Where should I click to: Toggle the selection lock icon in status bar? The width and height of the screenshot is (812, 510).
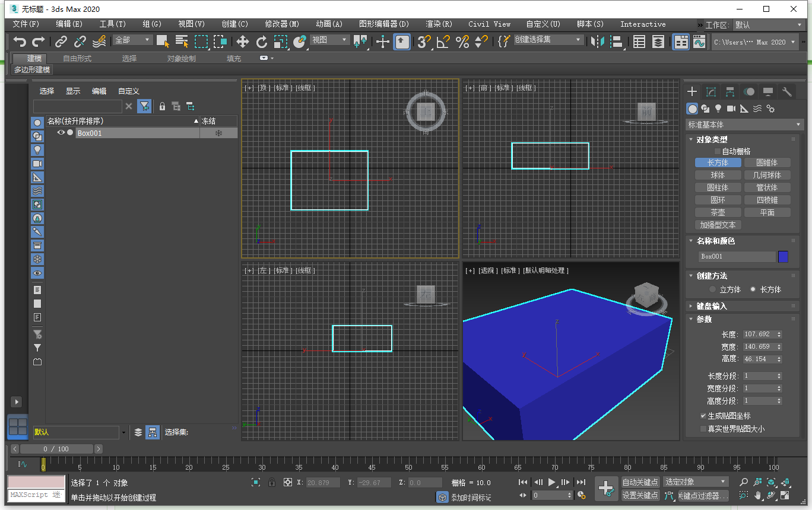[x=272, y=482]
